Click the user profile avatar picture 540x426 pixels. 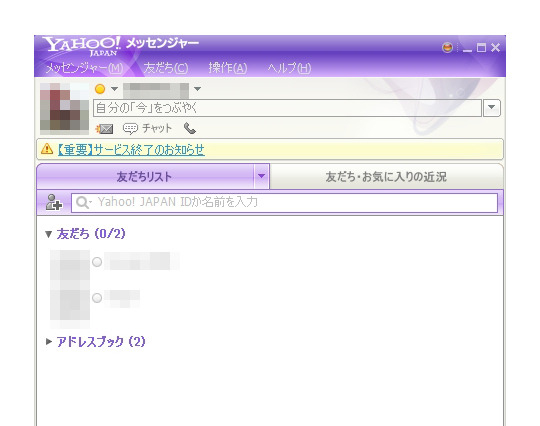64,108
